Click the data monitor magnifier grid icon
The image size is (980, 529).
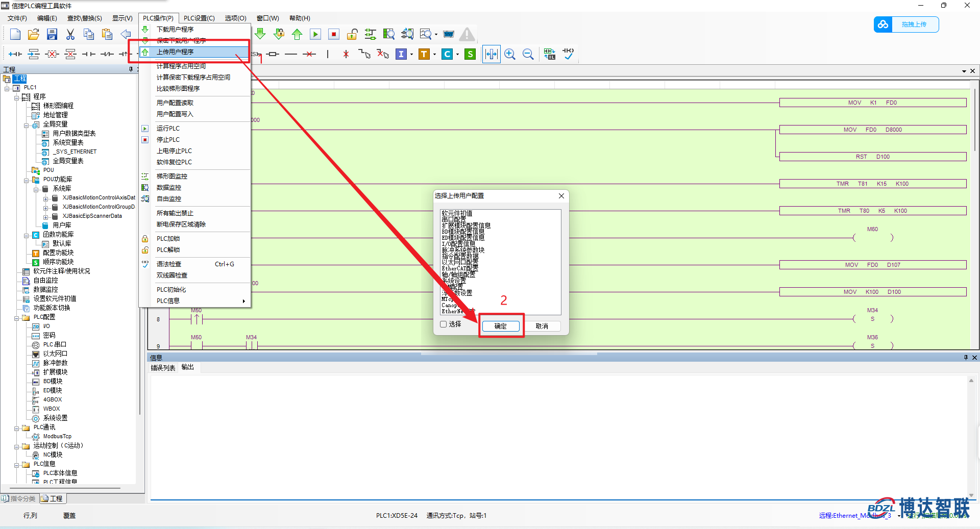[x=389, y=34]
